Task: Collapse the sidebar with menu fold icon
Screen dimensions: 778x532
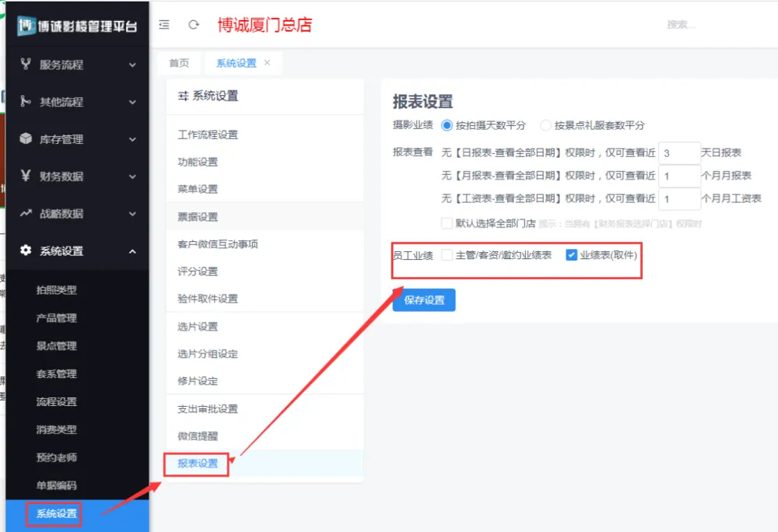Action: click(164, 25)
